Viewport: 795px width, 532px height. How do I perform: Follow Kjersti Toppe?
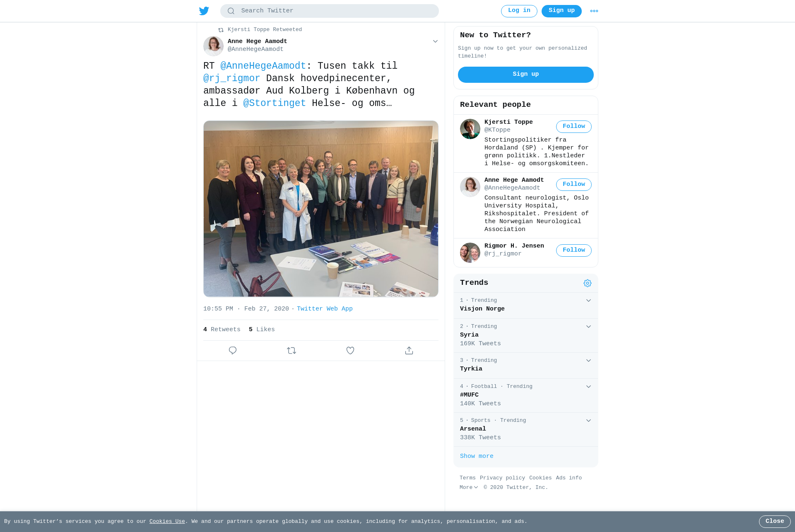pos(574,127)
